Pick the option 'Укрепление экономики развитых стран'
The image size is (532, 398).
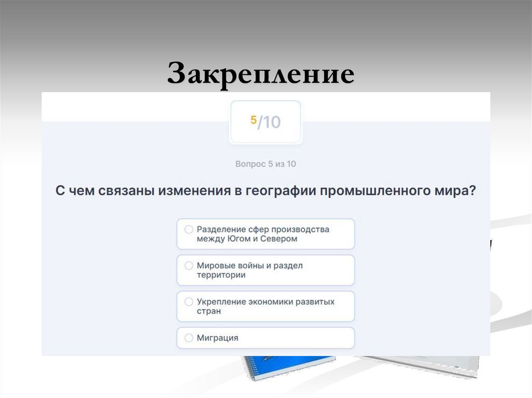265,307
